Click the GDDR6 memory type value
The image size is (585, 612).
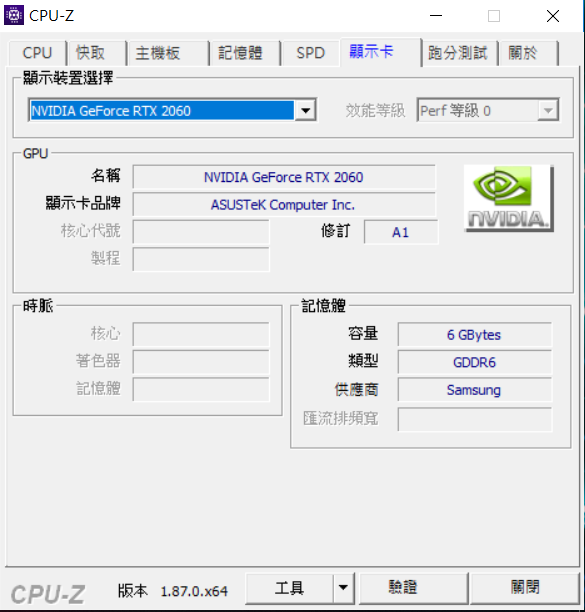[x=475, y=362]
